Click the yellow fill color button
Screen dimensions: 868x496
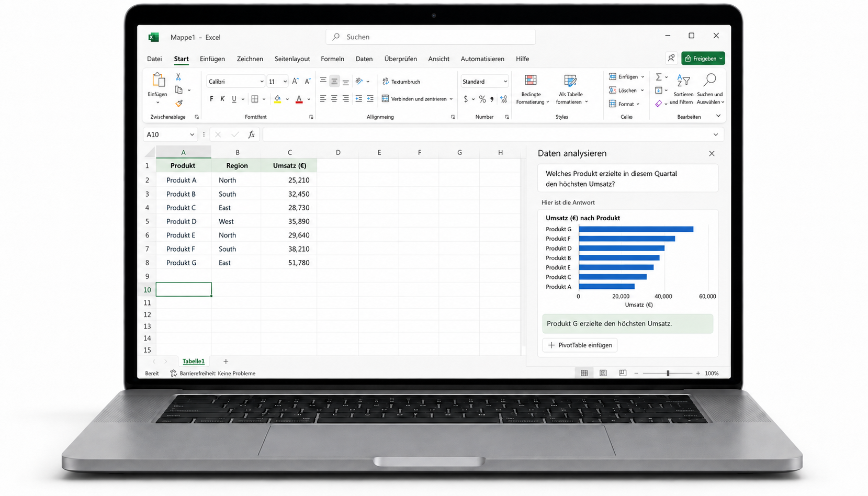tap(278, 99)
